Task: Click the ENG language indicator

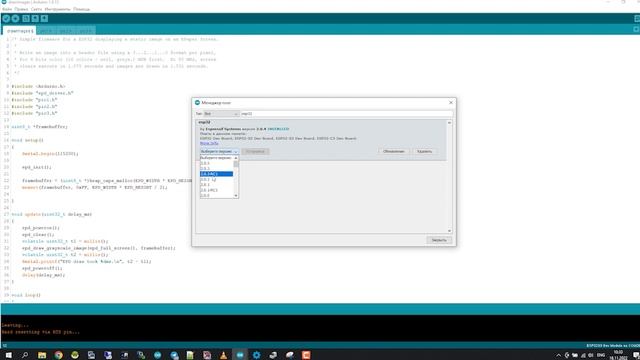Action: click(601, 355)
